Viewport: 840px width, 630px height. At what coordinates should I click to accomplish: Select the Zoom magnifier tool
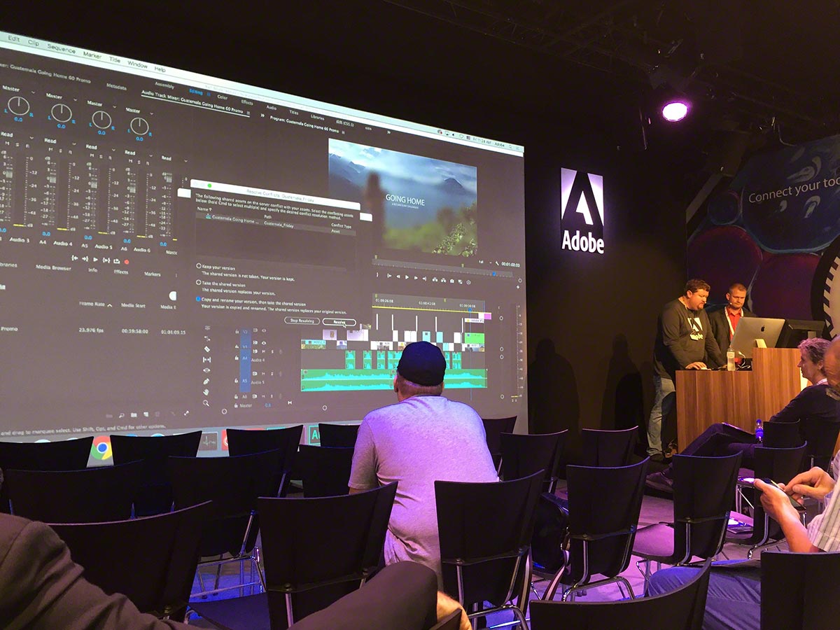205,402
